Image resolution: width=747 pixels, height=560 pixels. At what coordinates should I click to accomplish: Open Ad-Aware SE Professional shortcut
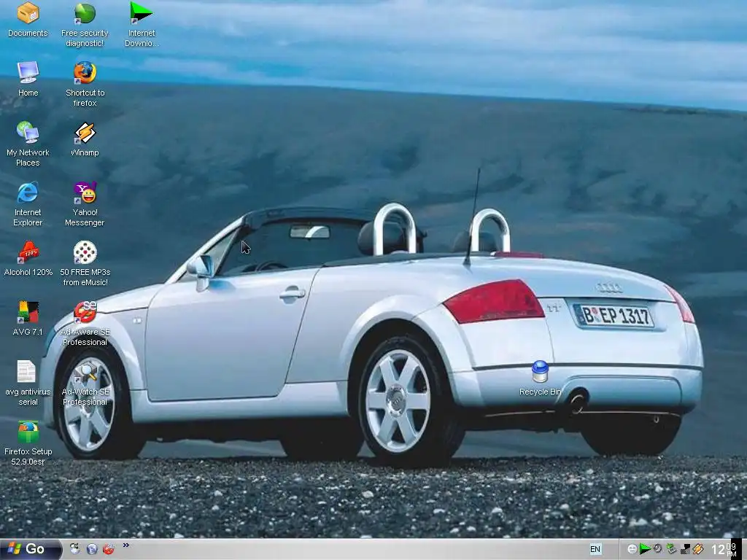click(85, 323)
